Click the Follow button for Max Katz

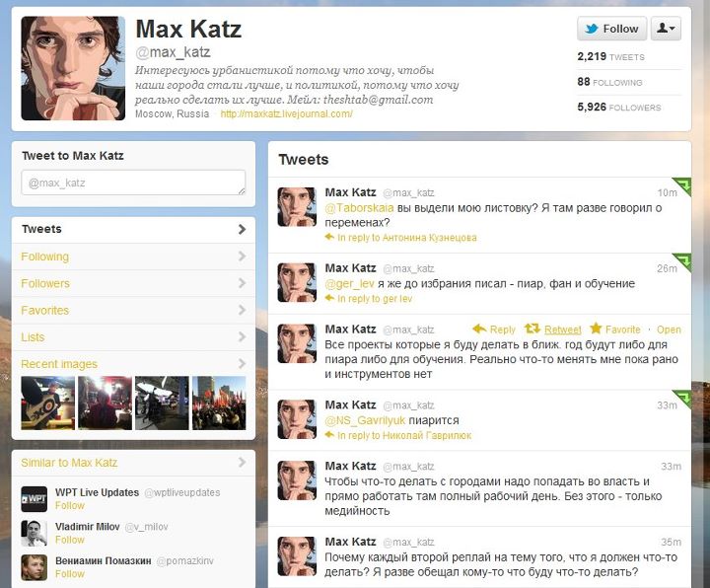tap(611, 29)
